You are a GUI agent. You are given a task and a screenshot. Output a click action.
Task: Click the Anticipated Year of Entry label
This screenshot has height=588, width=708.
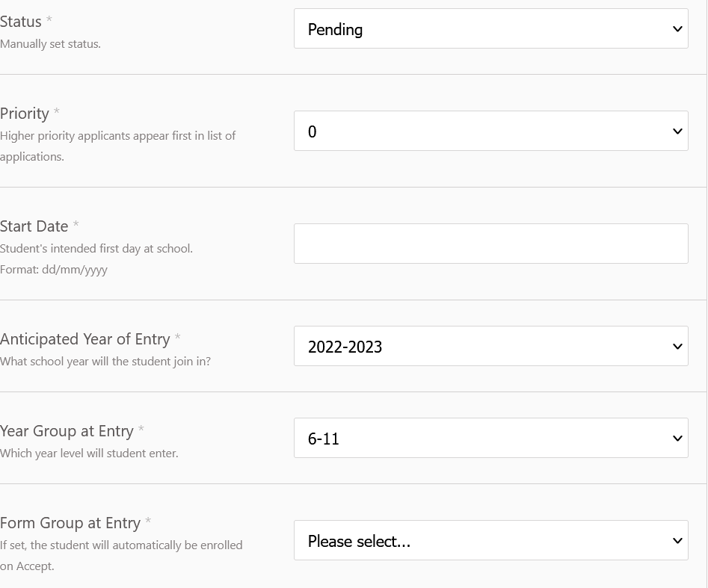(x=85, y=339)
